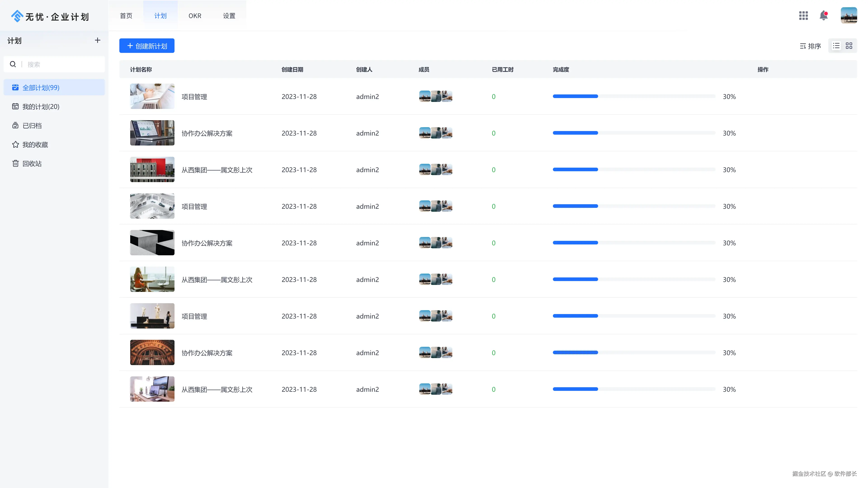Open user avatar in top right
Image resolution: width=868 pixels, height=488 pixels.
pos(849,16)
